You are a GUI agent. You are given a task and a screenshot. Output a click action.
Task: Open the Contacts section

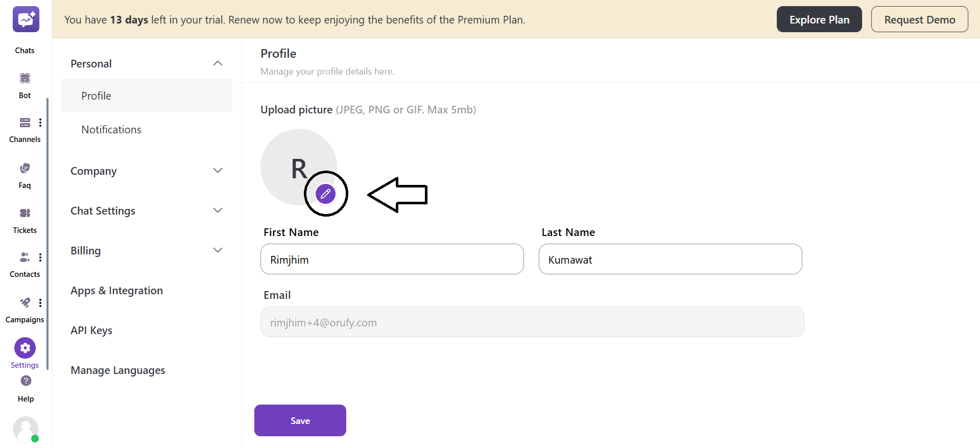pyautogui.click(x=24, y=257)
